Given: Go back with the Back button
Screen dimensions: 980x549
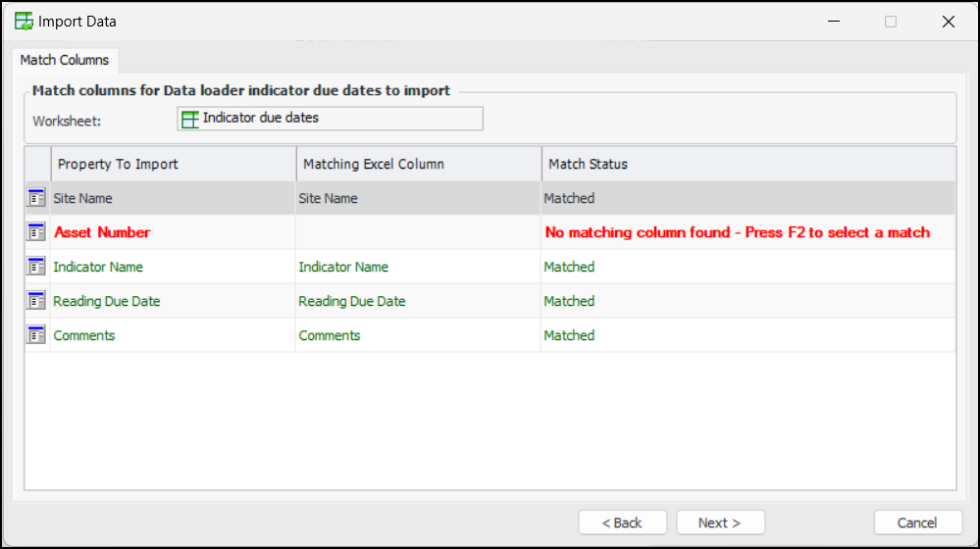Looking at the screenshot, I should [x=622, y=523].
